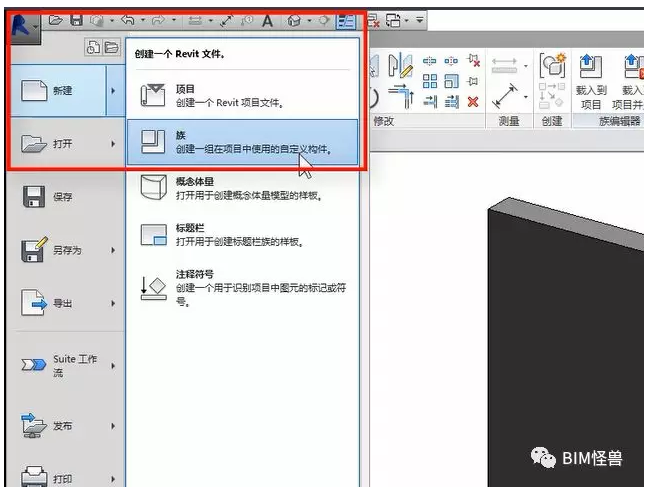Screen dimensions: 649x491
Task: Click Export (导出) in the application menu
Action: pos(60,301)
